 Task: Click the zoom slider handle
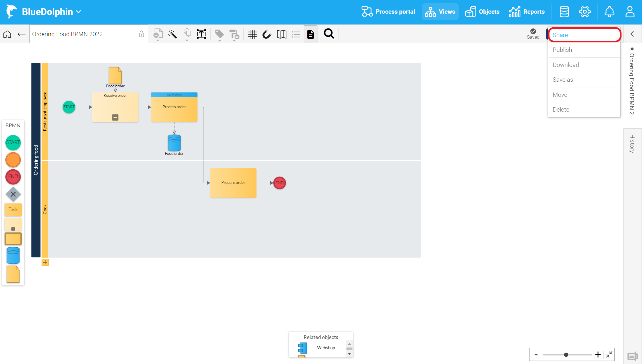566,355
